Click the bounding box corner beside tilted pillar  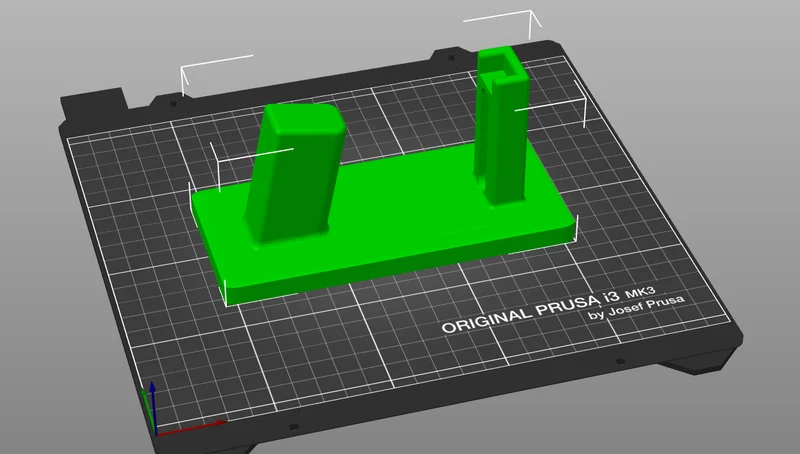[218, 163]
